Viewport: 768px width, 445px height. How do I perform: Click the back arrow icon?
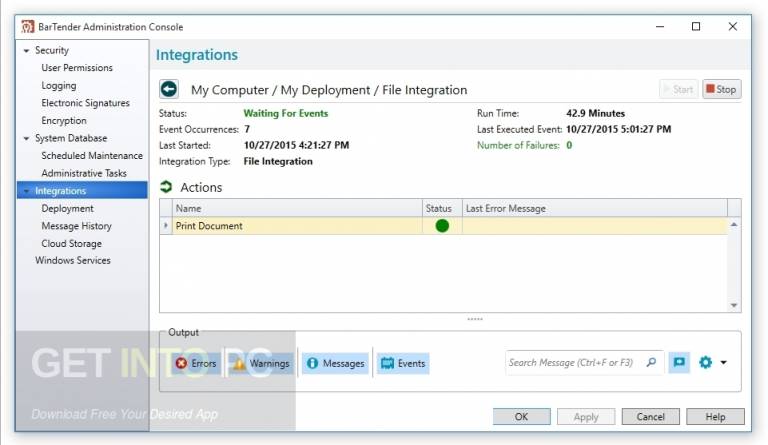tap(169, 90)
